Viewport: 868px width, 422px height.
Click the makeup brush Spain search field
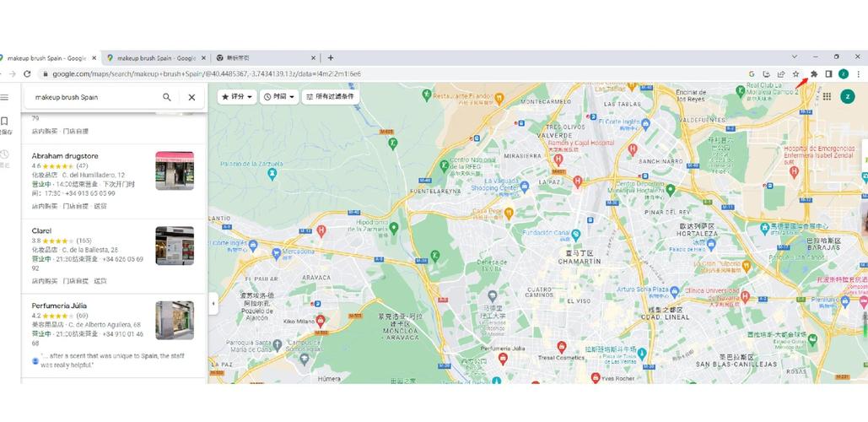pos(94,97)
